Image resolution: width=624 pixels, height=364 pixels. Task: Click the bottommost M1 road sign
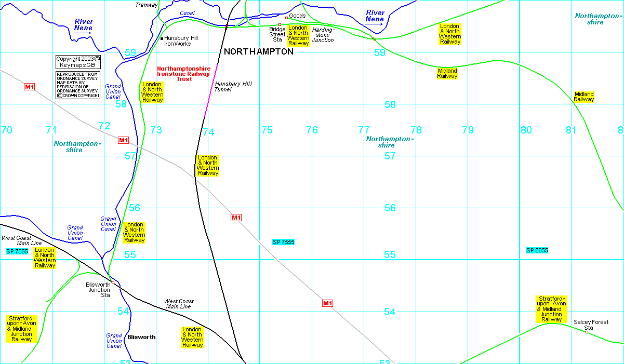pos(327,303)
